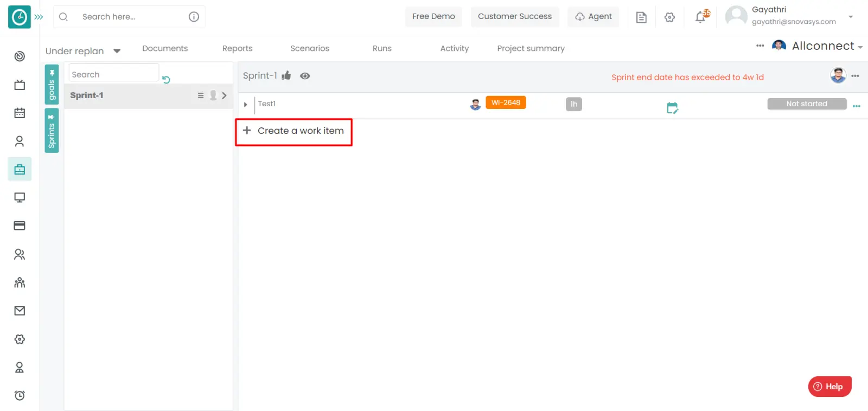Open the briefcase projects icon in sidebar
Screen dimensions: 868x411
[x=20, y=169]
